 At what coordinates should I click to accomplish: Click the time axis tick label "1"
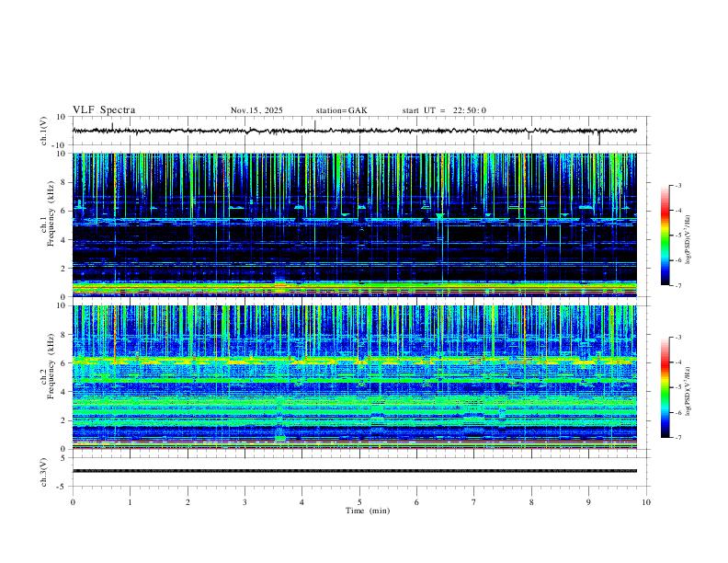click(130, 502)
